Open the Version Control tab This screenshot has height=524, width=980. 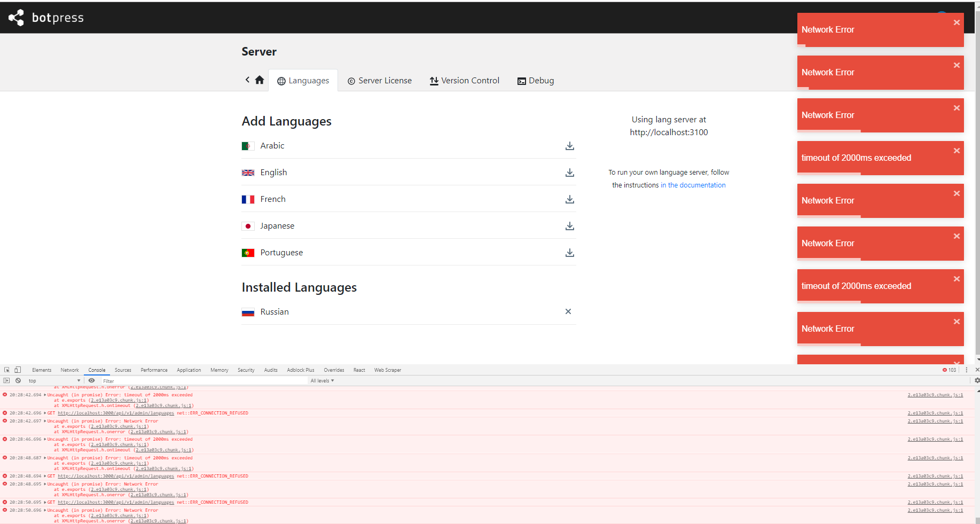(x=464, y=80)
